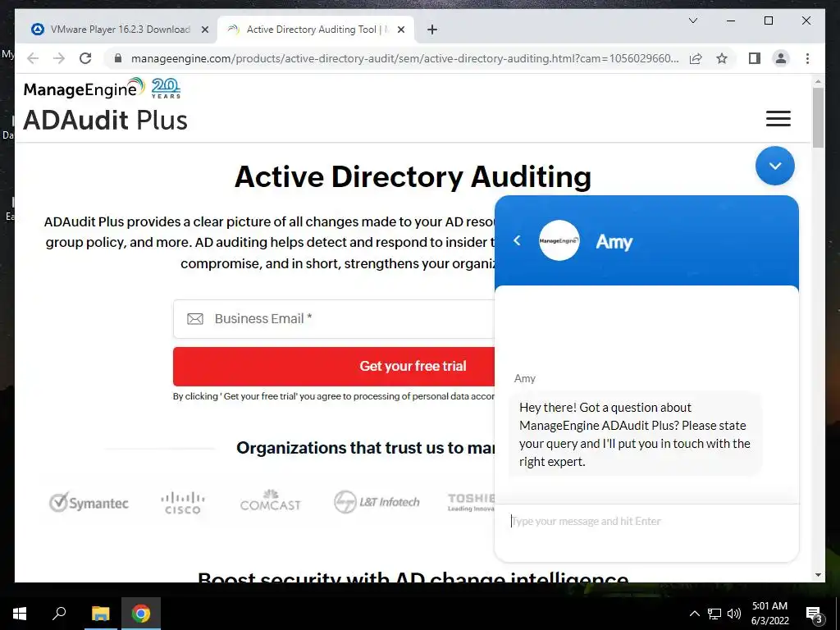Viewport: 840px width, 630px height.
Task: Click the page vertical scrollbar thumb
Action: (x=818, y=117)
